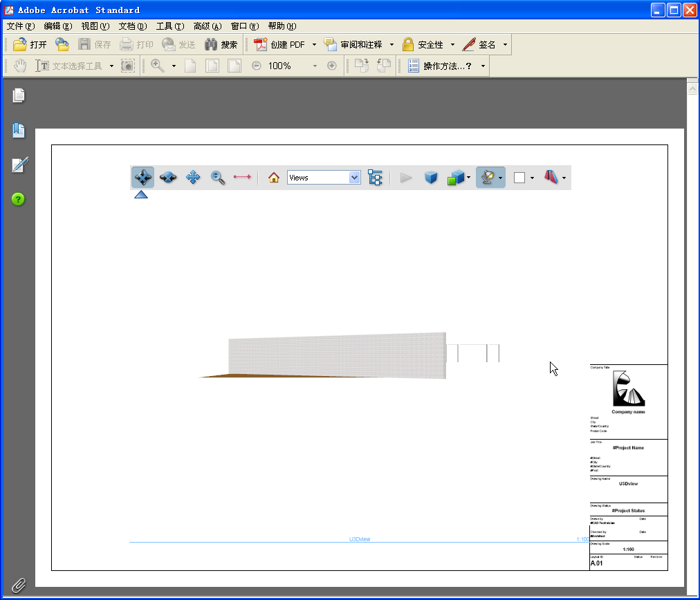The image size is (700, 600).
Task: Select the 3D Zoom tool
Action: pos(218,177)
